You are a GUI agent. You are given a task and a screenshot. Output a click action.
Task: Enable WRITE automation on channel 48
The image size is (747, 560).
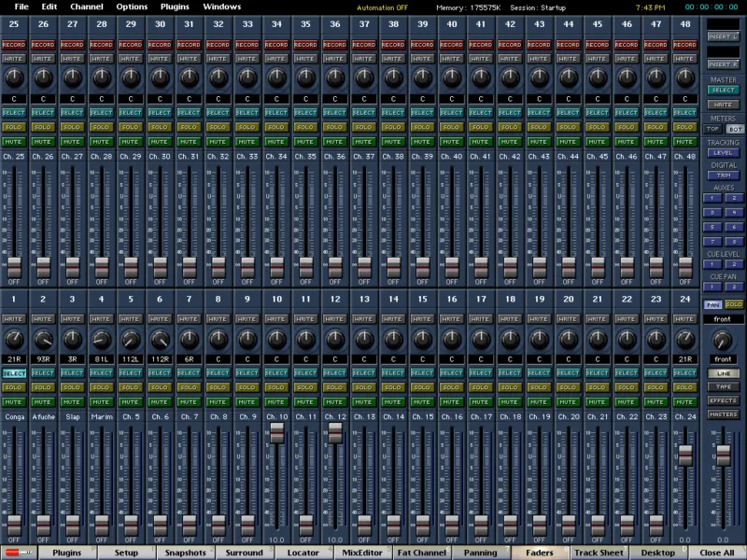point(685,59)
